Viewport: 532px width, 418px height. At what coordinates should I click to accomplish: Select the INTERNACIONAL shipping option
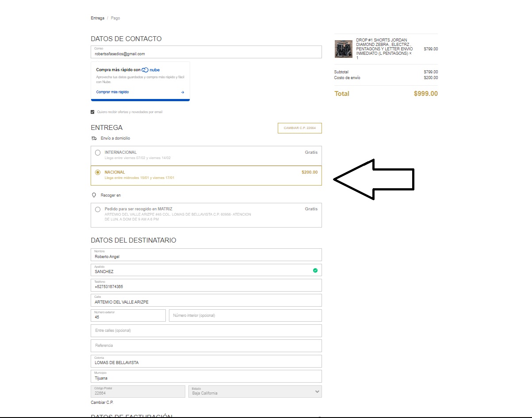98,153
